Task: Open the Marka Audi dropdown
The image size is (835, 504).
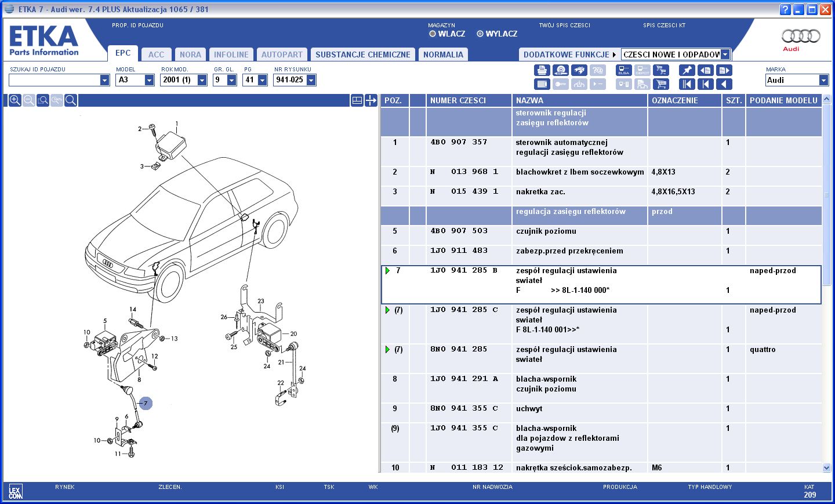Action: 823,80
